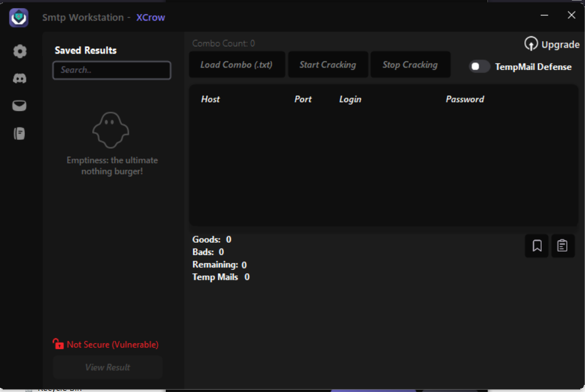This screenshot has width=585, height=392.
Task: Click the Password column header
Action: pos(465,99)
